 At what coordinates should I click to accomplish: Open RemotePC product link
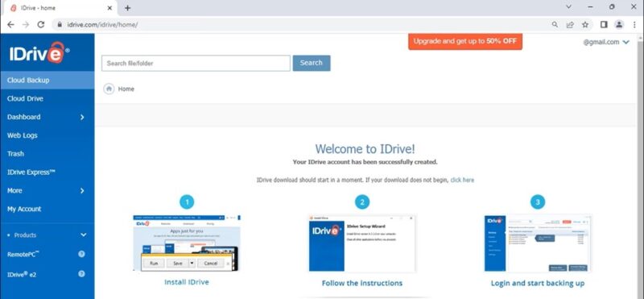(x=23, y=254)
